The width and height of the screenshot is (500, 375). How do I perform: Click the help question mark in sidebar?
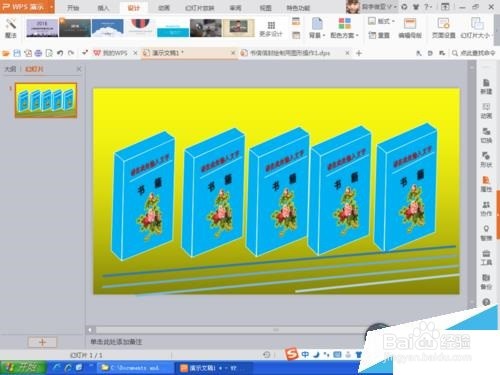(486, 302)
